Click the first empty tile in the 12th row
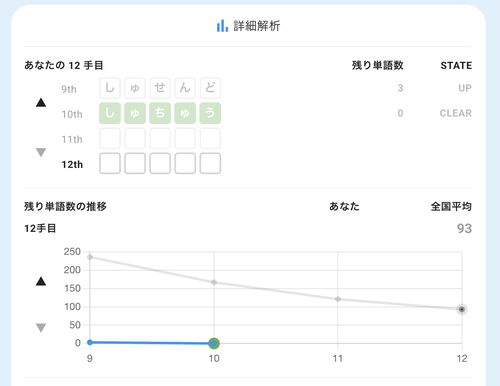 (x=110, y=163)
